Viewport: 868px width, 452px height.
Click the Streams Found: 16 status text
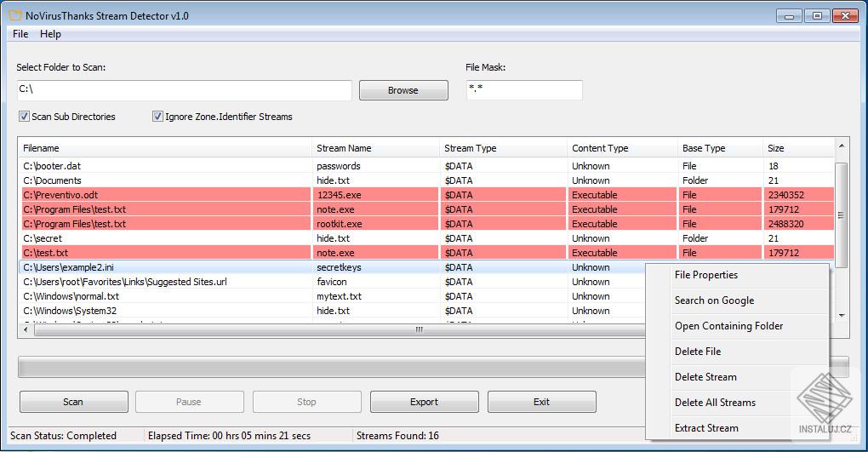tap(397, 435)
